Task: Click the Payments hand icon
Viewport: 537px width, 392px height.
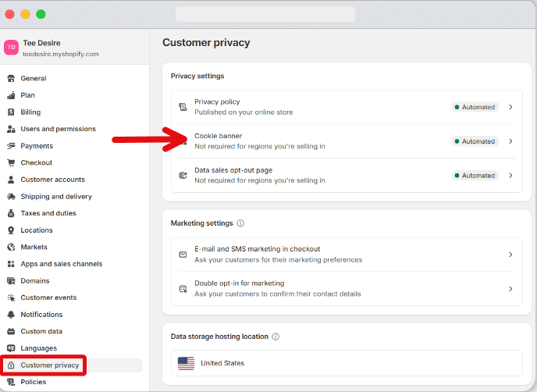Action: 11,146
